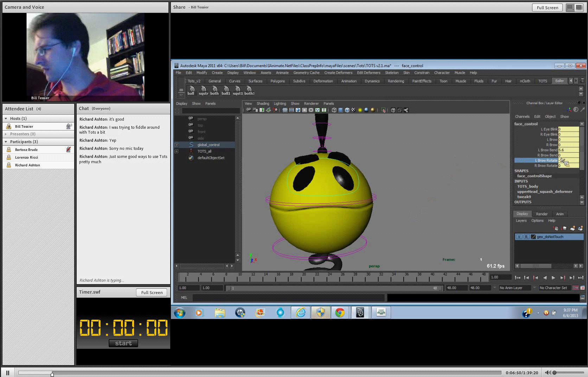
Task: Switch to the Anim layer tab
Action: click(560, 214)
